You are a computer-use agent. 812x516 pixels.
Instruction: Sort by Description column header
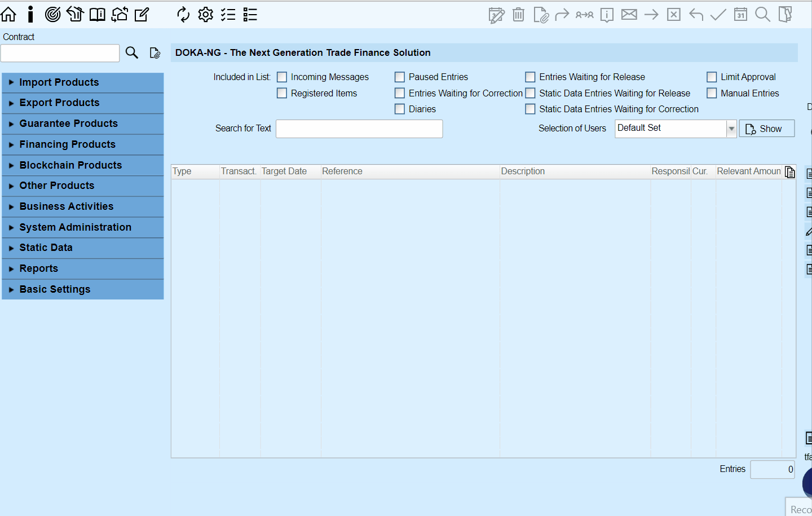575,171
